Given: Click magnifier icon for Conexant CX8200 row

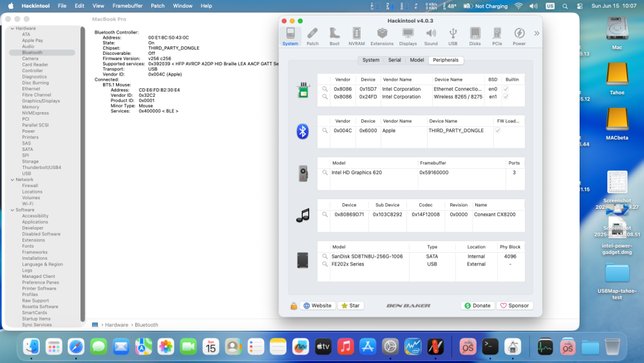Looking at the screenshot, I should [325, 214].
